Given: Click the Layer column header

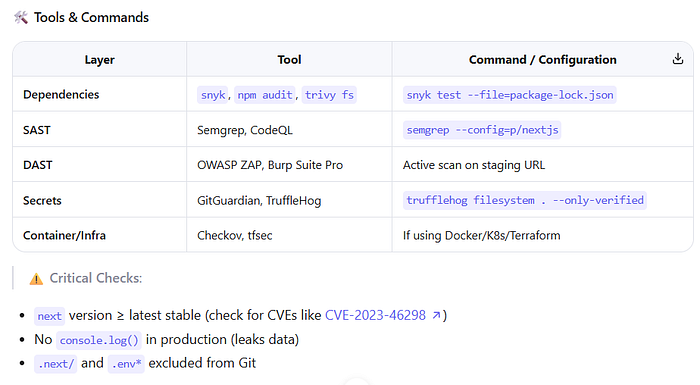Looking at the screenshot, I should click(x=100, y=60).
